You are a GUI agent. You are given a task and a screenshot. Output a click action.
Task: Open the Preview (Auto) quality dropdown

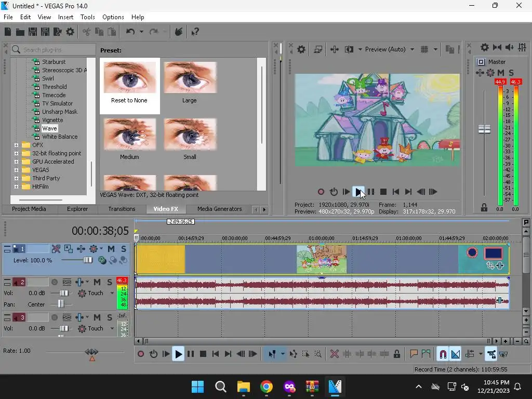tap(412, 49)
